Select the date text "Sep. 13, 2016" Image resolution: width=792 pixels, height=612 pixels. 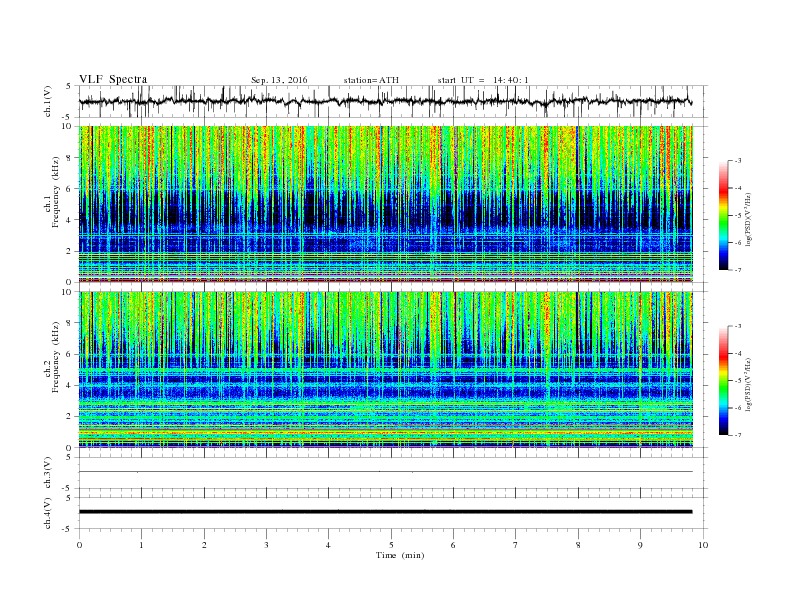click(279, 80)
